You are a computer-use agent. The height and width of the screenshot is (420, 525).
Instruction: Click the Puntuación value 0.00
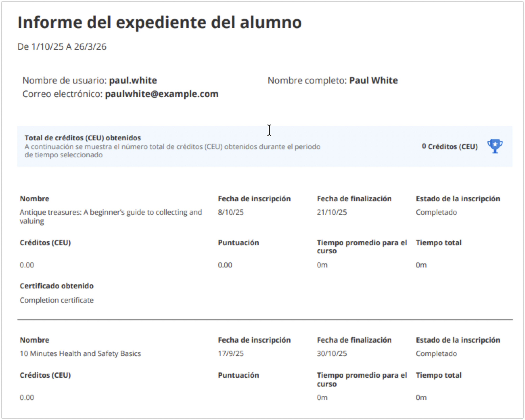coord(224,265)
